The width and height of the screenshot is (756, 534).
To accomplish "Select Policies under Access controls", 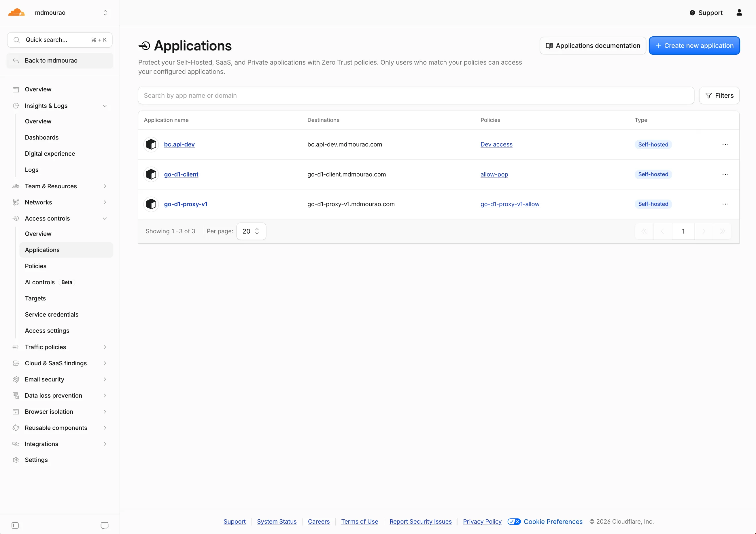I will coord(35,266).
